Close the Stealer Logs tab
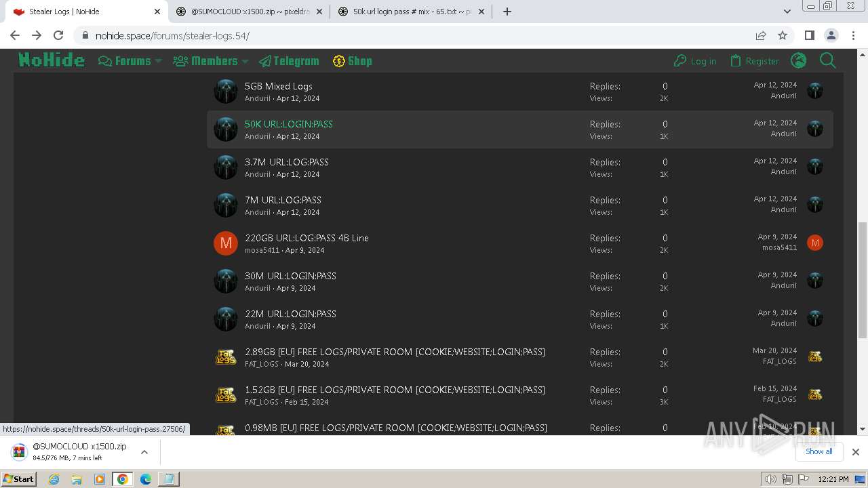868x488 pixels. point(157,12)
